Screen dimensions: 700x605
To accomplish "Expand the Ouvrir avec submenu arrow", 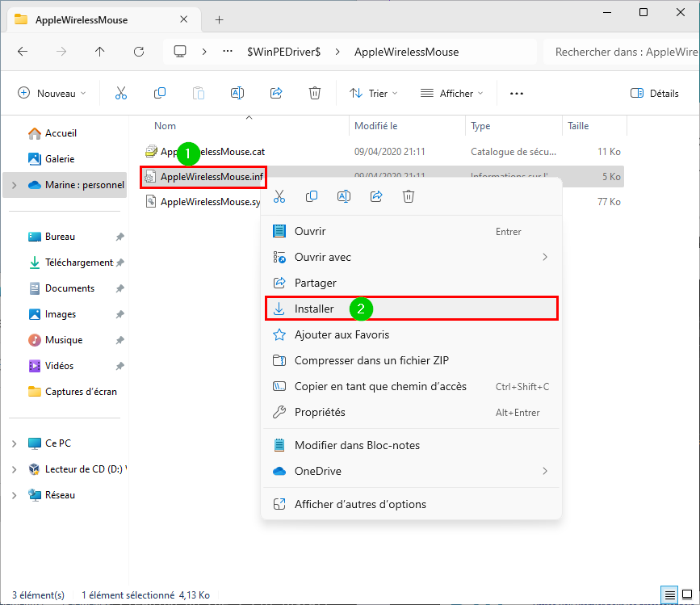I will (545, 257).
